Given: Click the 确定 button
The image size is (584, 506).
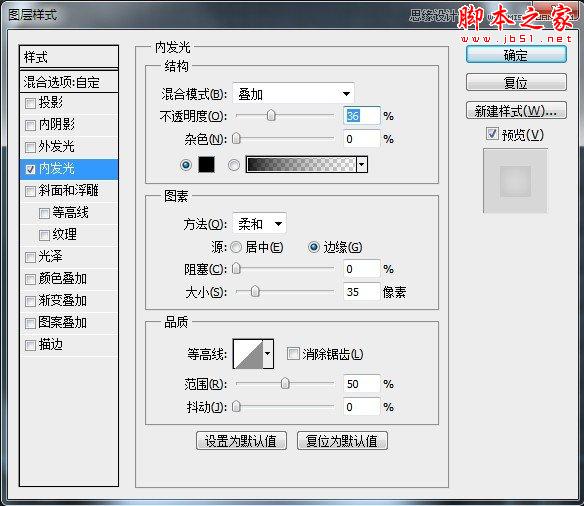Looking at the screenshot, I should (x=516, y=55).
